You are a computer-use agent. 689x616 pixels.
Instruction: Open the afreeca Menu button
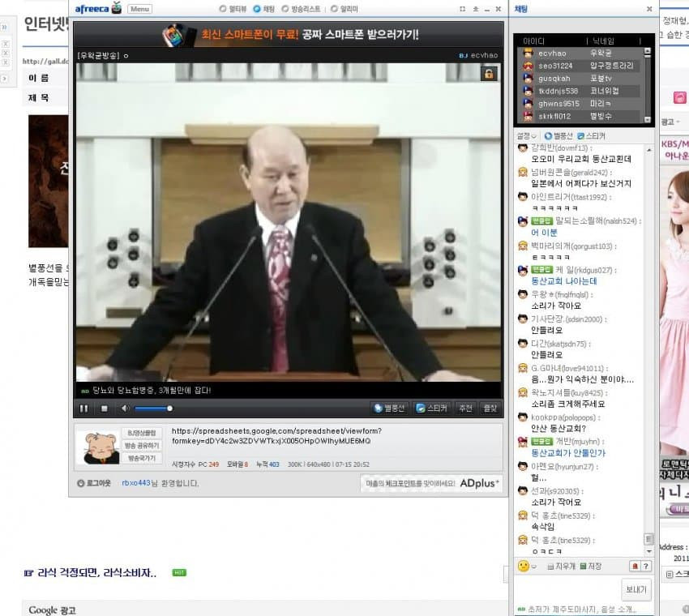(x=139, y=9)
